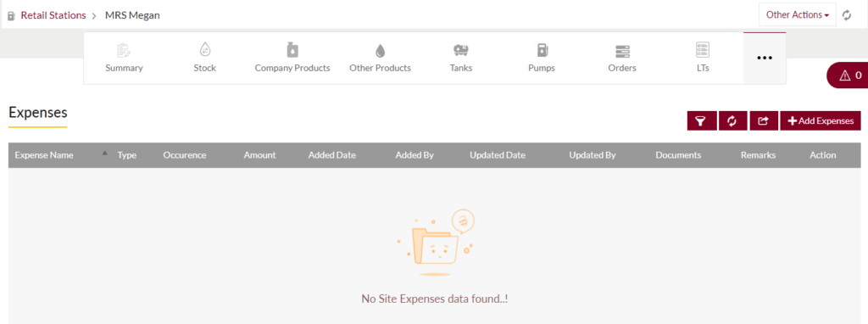
Task: Expand the three-dots more tabs menu
Action: 765,59
